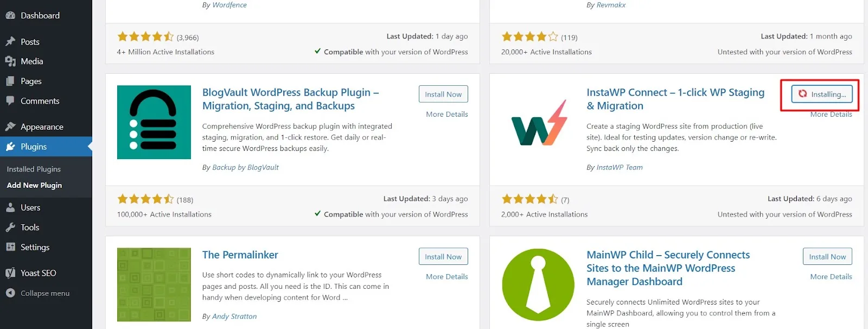Click the InstaWP Connect plugin logo thumbnail
This screenshot has height=329, width=868.
tap(539, 122)
